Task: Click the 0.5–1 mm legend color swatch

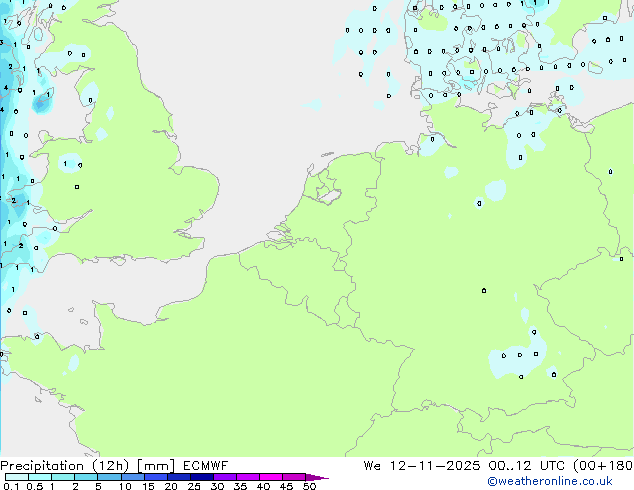Action: (x=40, y=477)
